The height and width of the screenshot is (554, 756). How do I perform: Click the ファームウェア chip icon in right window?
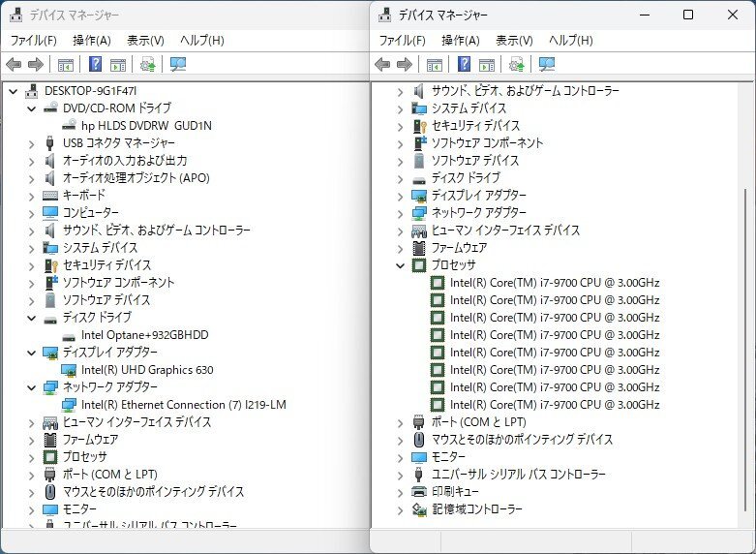tap(419, 248)
